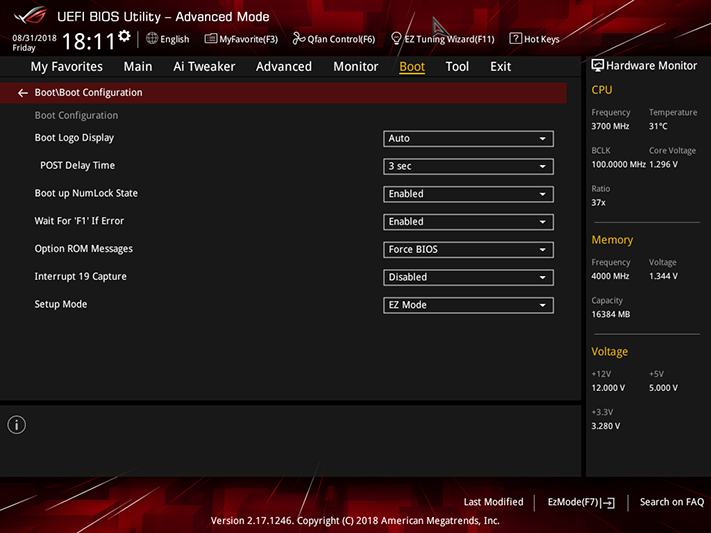Click the +5V value 5.000 V
The height and width of the screenshot is (533, 711).
[x=663, y=388]
